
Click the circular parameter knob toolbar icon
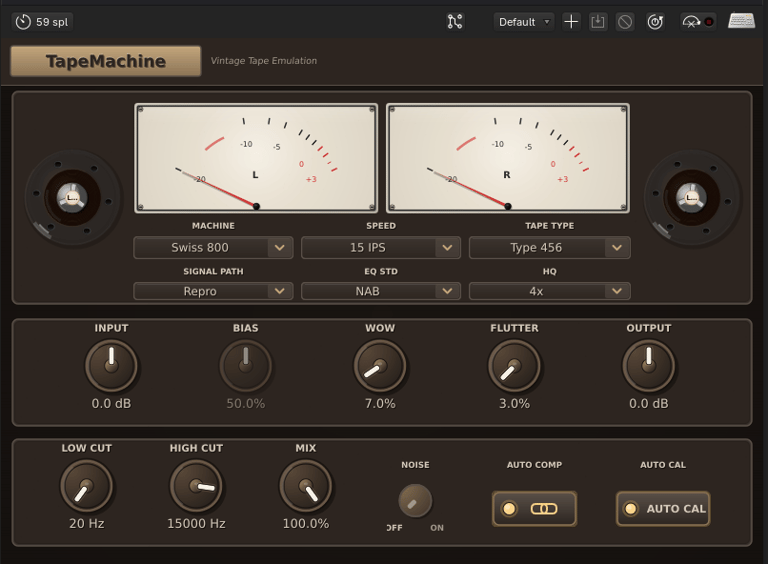[655, 22]
